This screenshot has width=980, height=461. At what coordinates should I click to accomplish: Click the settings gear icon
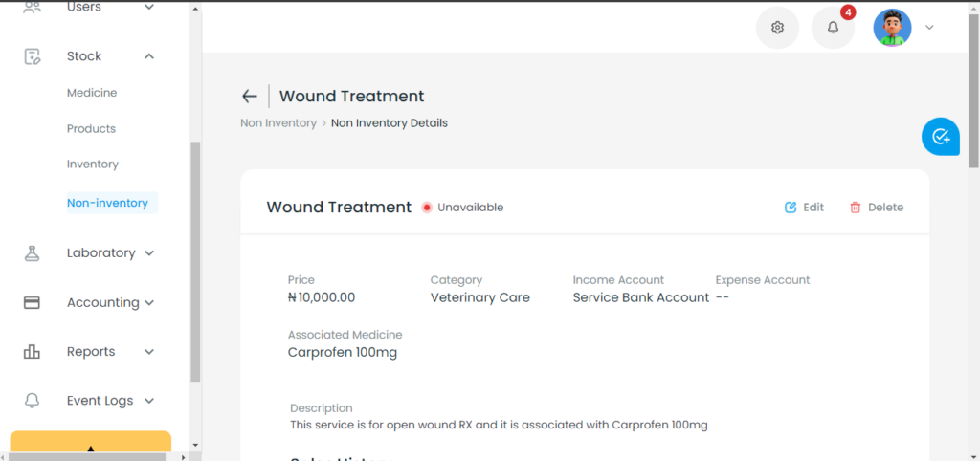pos(777,28)
